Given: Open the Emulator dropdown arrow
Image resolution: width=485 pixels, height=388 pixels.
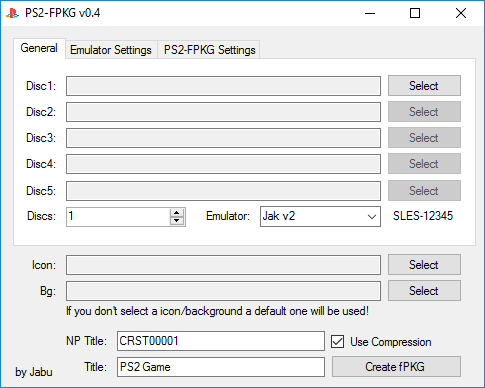Looking at the screenshot, I should pos(372,217).
